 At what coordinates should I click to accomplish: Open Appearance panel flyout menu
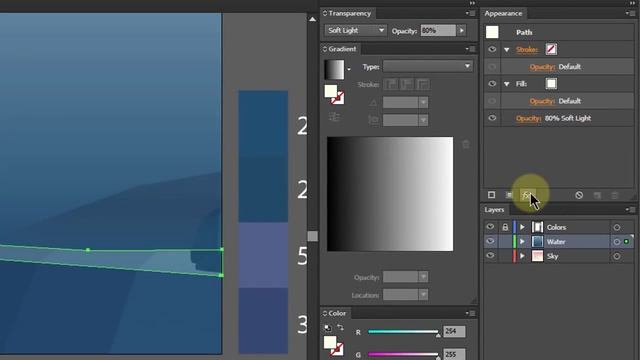630,13
